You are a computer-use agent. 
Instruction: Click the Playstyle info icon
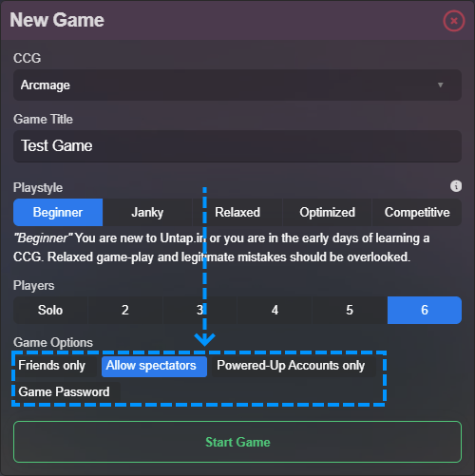pos(456,186)
